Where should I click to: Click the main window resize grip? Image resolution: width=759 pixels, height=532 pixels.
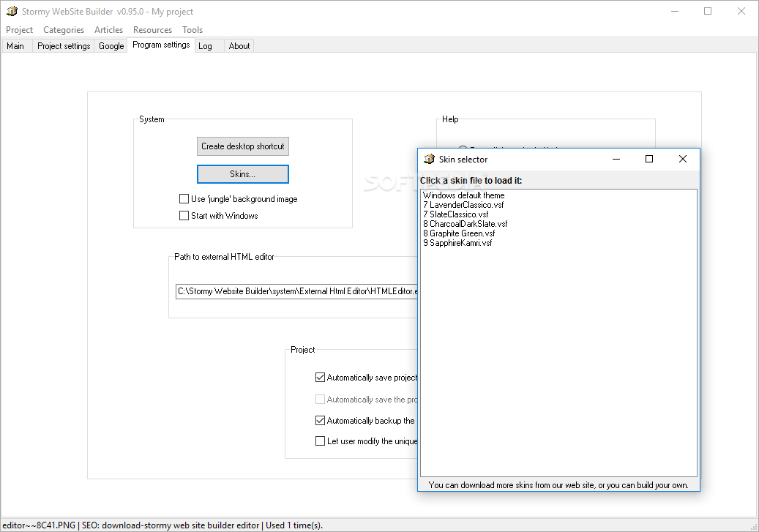click(754, 527)
